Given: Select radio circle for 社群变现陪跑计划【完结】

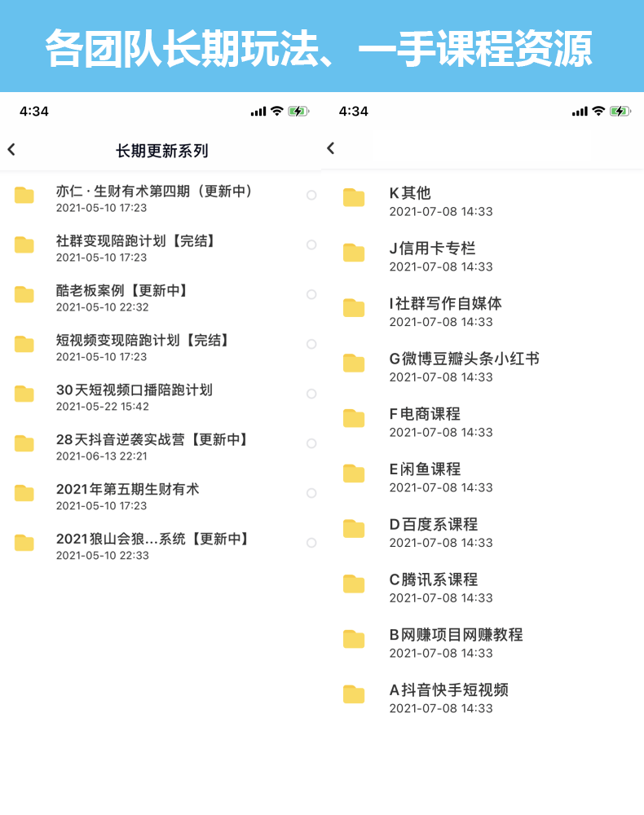Looking at the screenshot, I should click(x=311, y=244).
